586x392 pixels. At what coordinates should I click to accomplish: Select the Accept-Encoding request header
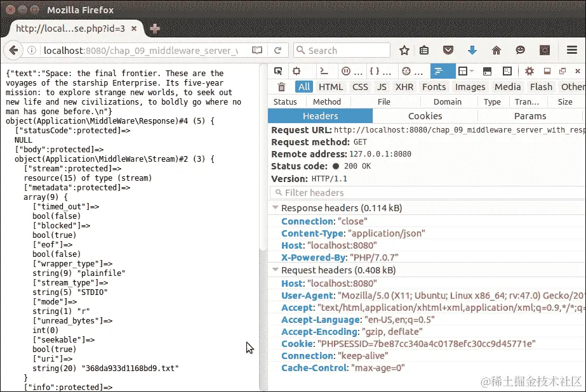click(x=352, y=332)
